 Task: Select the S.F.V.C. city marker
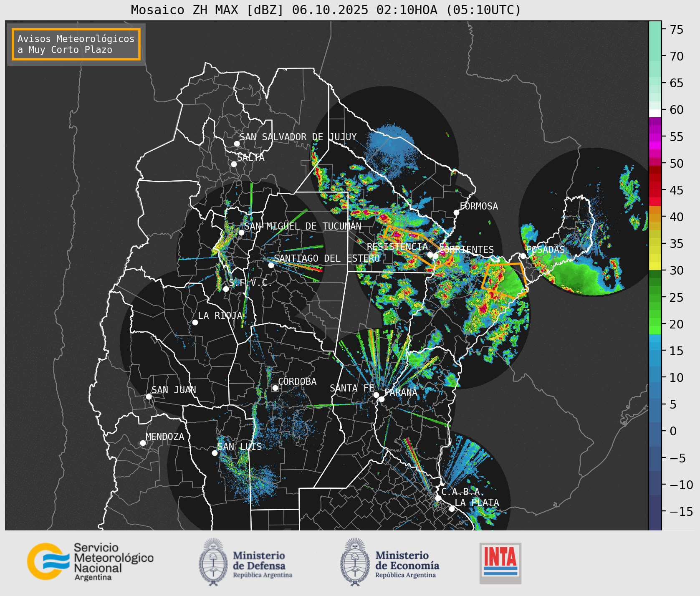(226, 289)
